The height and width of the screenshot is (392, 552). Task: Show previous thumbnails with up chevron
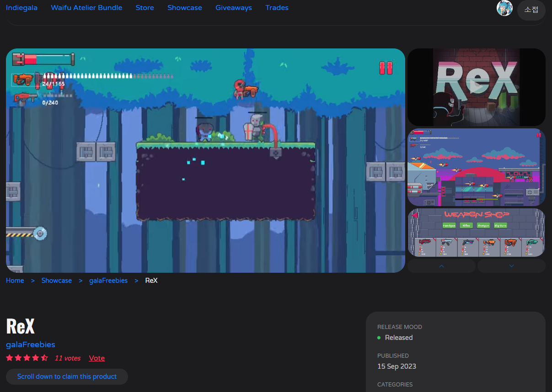(x=441, y=266)
